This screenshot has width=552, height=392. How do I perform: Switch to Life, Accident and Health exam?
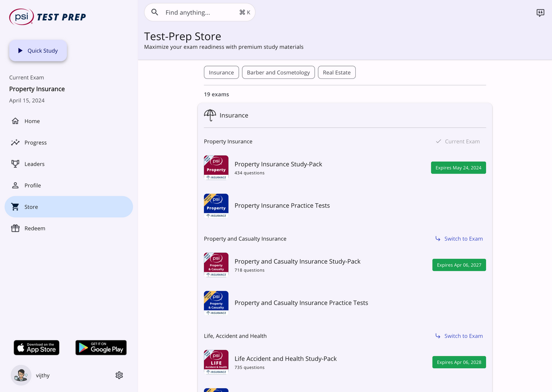(459, 336)
